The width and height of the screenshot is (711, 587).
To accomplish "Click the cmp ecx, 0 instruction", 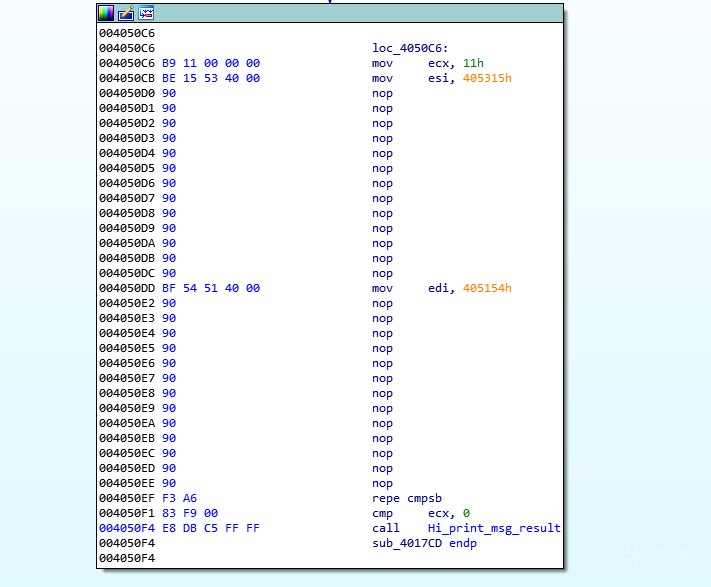I will point(421,513).
